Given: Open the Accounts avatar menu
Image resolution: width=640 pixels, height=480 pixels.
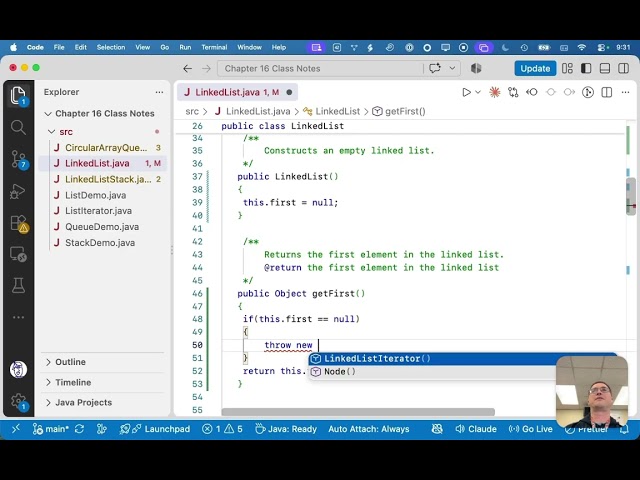Looking at the screenshot, I should point(18,369).
